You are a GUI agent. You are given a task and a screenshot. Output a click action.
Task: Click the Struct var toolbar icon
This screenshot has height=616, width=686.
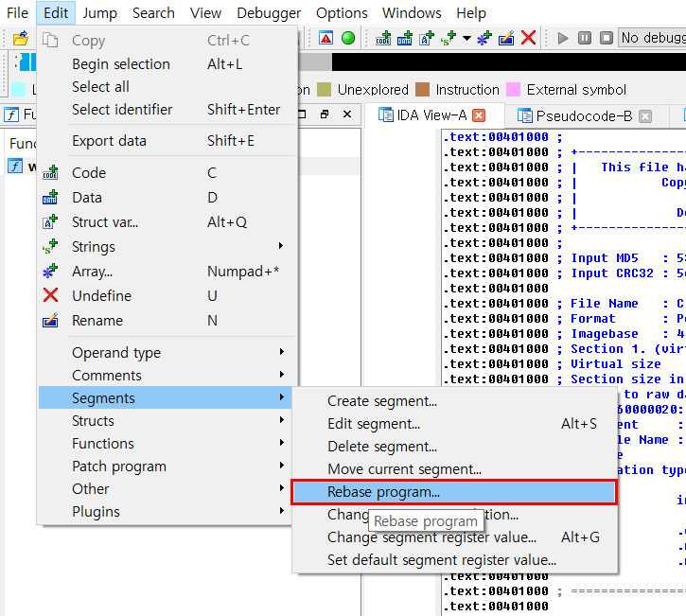click(x=427, y=39)
